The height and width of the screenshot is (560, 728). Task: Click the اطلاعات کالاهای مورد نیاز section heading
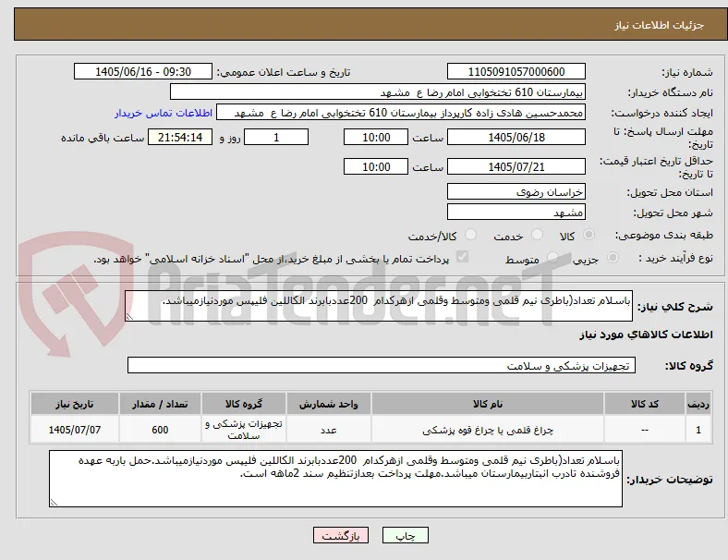point(646,335)
